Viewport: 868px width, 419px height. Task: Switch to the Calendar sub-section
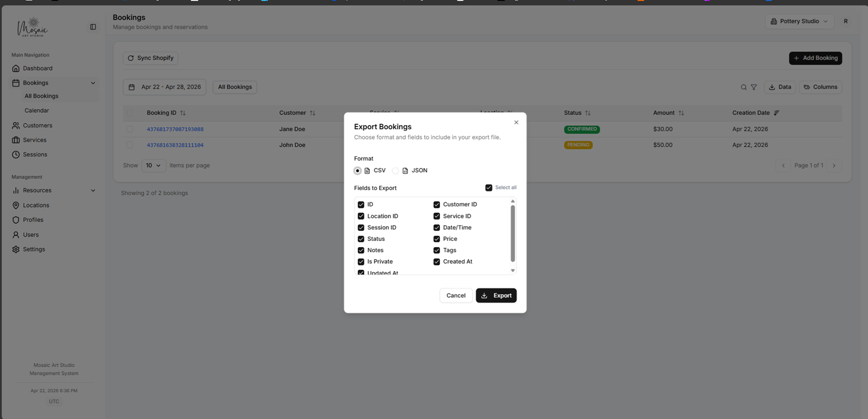(37, 110)
